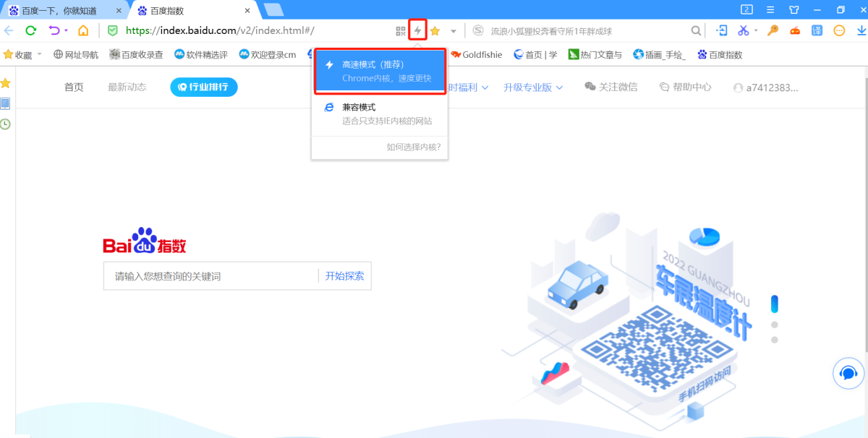Open the tab count window icon
The height and width of the screenshot is (438, 868).
(747, 9)
